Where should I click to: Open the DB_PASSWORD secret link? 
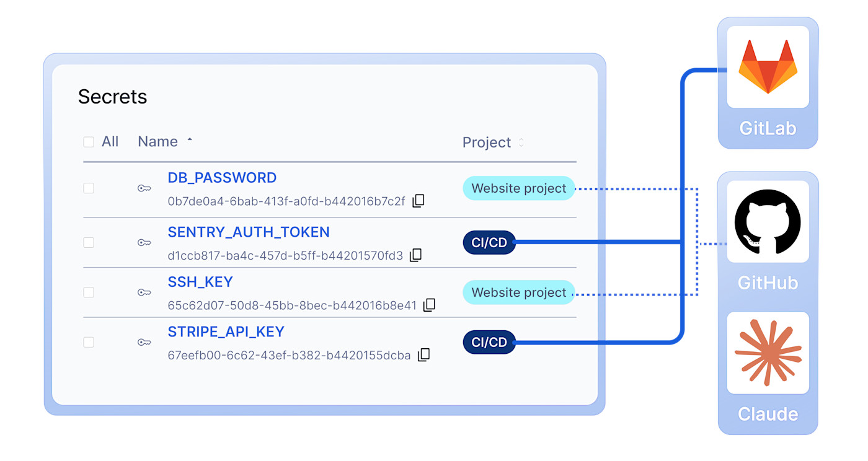click(222, 178)
